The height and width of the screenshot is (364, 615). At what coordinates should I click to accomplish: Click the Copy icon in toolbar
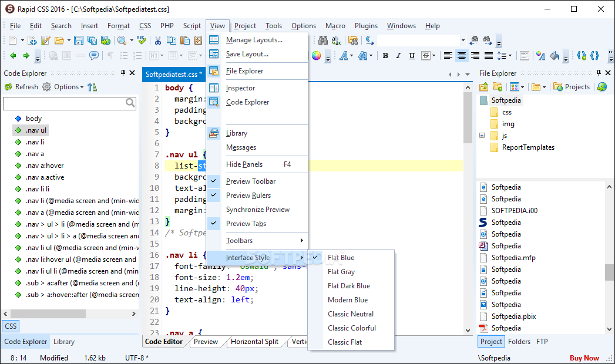[x=172, y=41]
